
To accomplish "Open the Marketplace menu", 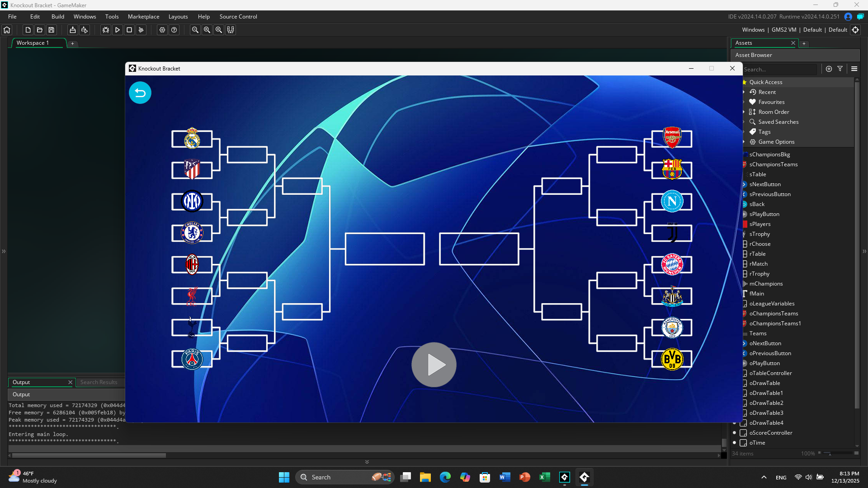I will (143, 16).
